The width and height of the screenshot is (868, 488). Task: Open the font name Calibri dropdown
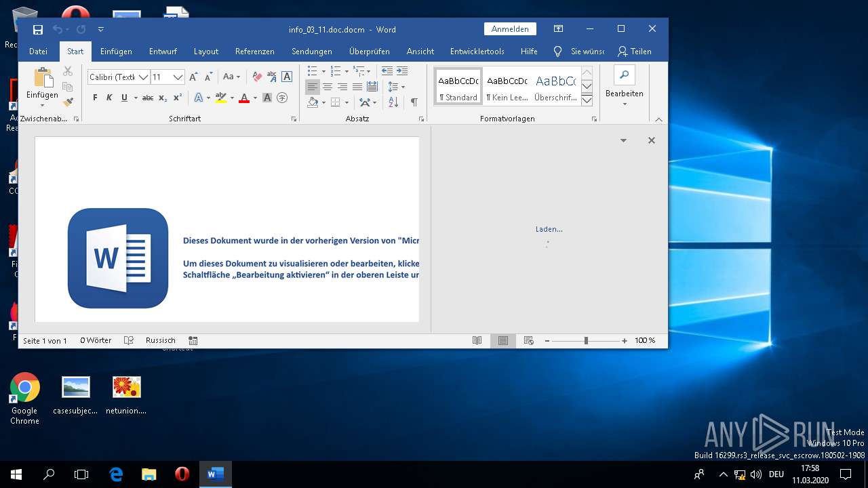[x=144, y=77]
